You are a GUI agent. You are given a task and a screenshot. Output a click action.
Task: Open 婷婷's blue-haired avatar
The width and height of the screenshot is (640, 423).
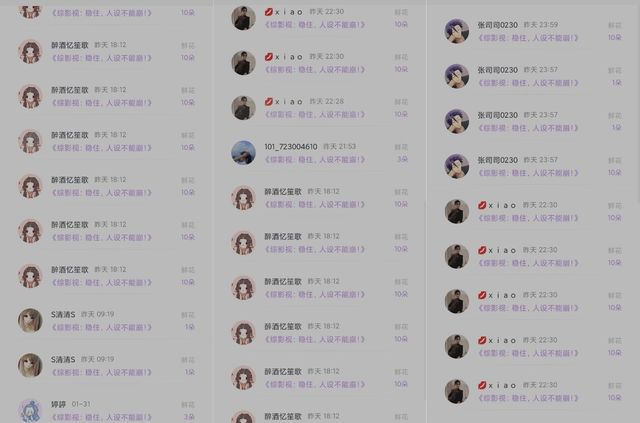pyautogui.click(x=30, y=411)
